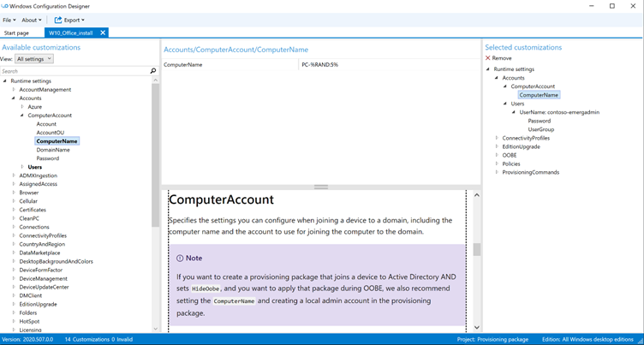Open the About menu
This screenshot has height=345, width=644.
coord(32,20)
